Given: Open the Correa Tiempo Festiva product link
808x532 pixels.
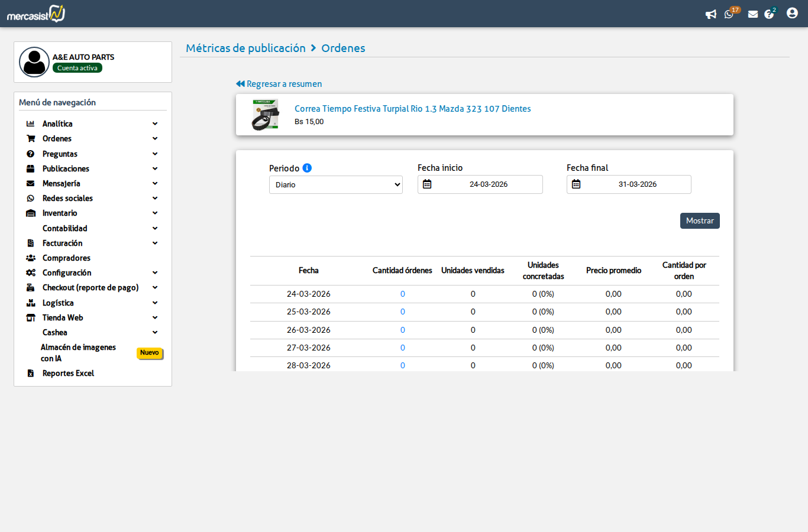Looking at the screenshot, I should coord(413,109).
